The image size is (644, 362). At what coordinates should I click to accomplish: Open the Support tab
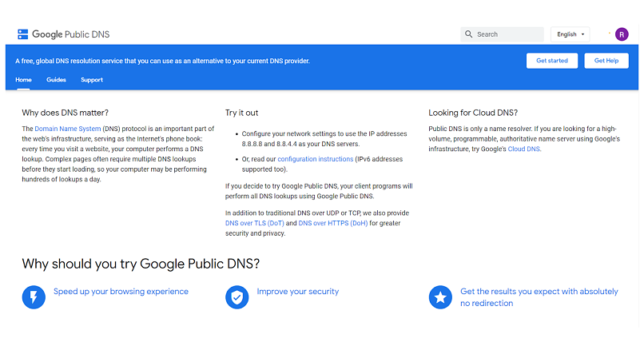(92, 80)
